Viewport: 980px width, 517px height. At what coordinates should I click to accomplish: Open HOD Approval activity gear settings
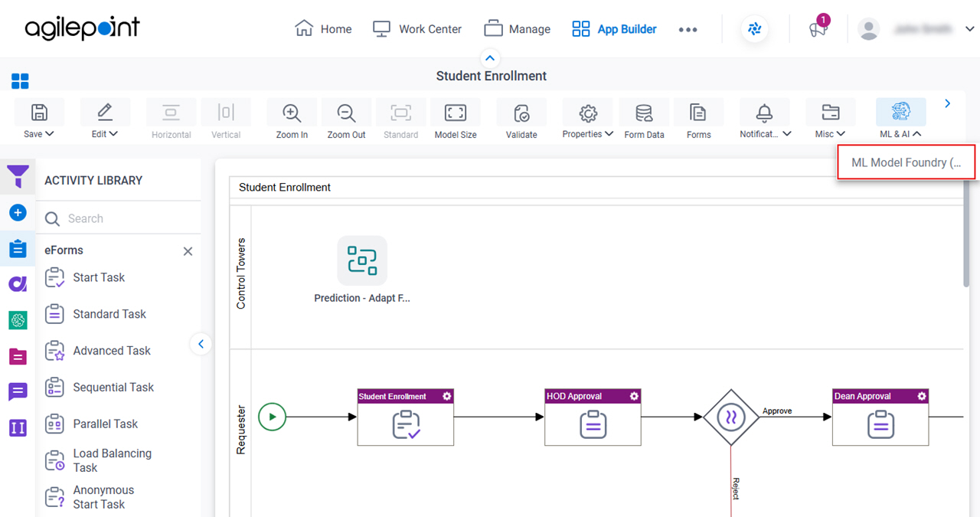click(634, 396)
